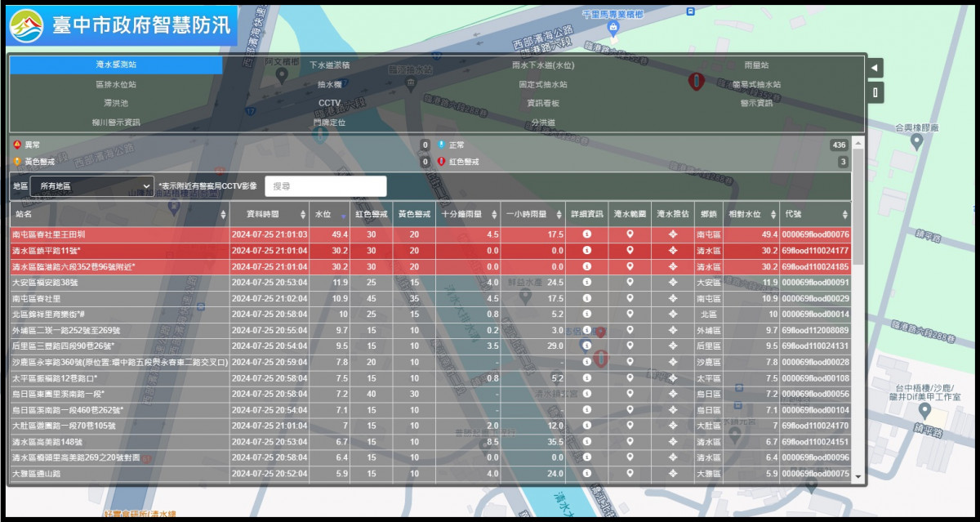Toggle the panel size button below the arrow
The width and height of the screenshot is (980, 522).
pyautogui.click(x=875, y=92)
